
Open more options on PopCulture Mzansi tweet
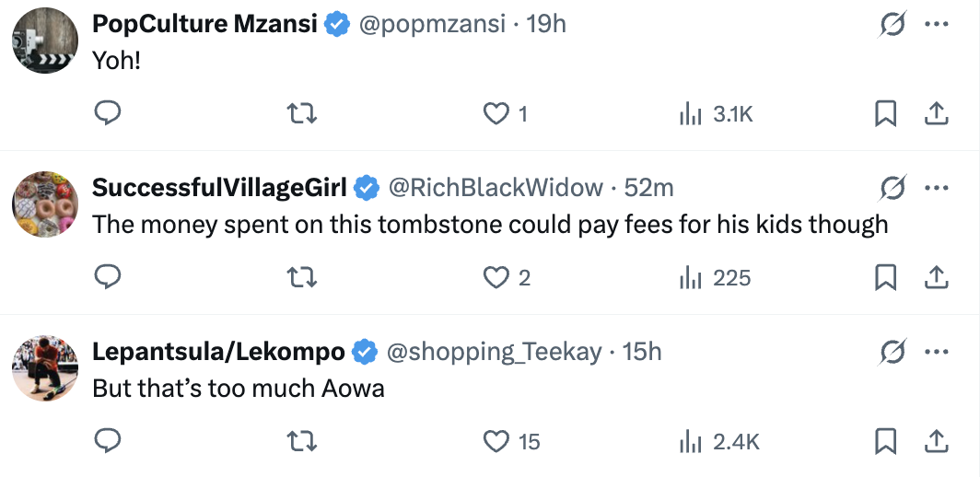[936, 25]
